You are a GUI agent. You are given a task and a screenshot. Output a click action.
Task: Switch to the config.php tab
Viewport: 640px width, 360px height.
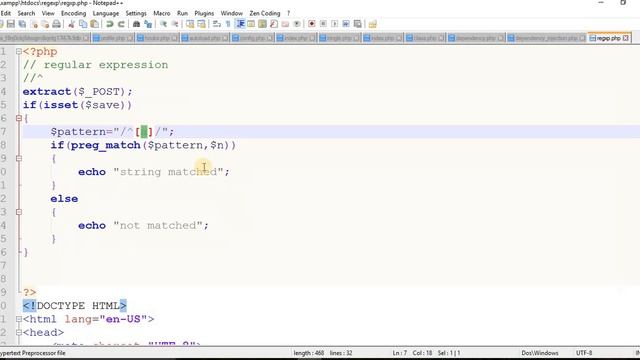[x=252, y=38]
